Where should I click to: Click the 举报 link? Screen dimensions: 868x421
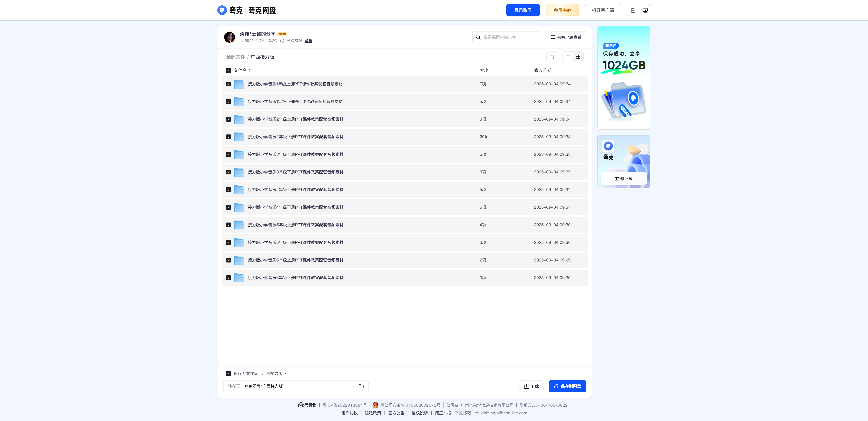point(309,41)
